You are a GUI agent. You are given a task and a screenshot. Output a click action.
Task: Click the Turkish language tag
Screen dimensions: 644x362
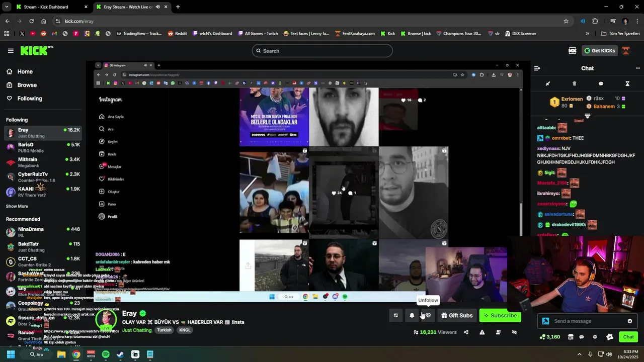[164, 330]
